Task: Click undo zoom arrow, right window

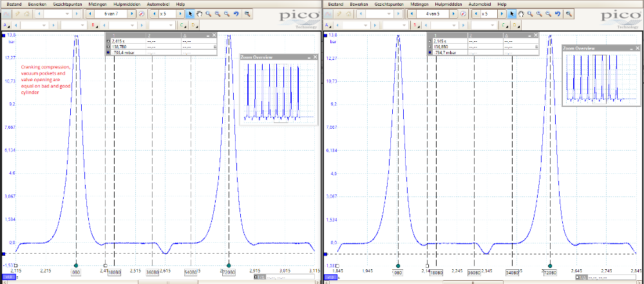Action: point(558,14)
